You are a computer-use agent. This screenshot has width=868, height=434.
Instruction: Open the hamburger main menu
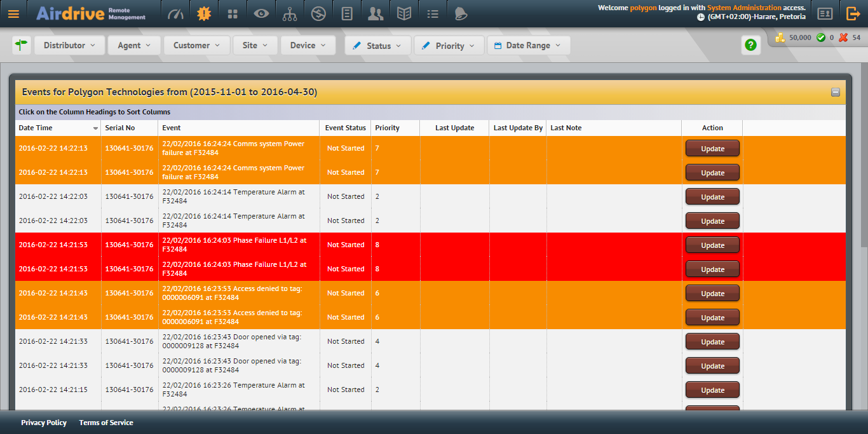[x=13, y=13]
